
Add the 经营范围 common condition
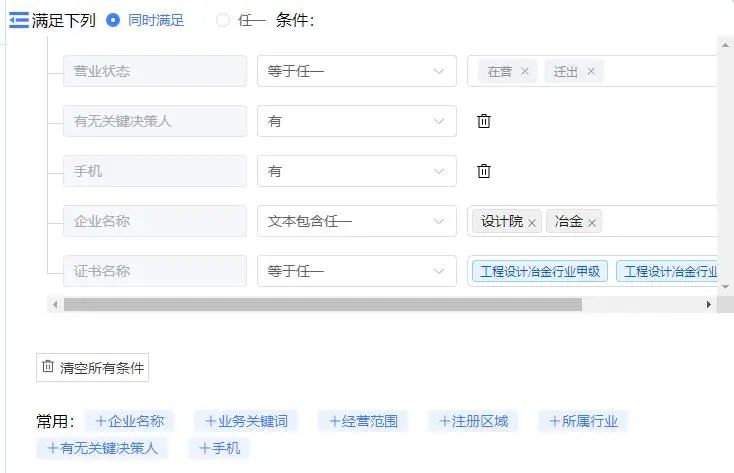pos(363,421)
